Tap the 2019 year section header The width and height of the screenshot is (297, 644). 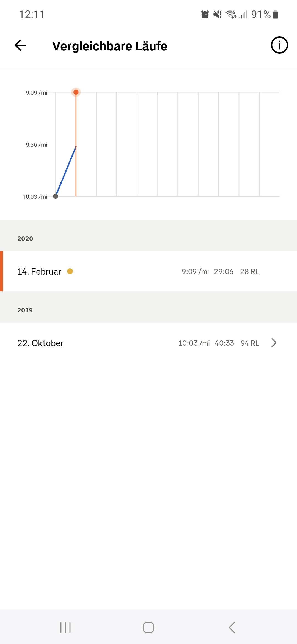point(148,307)
